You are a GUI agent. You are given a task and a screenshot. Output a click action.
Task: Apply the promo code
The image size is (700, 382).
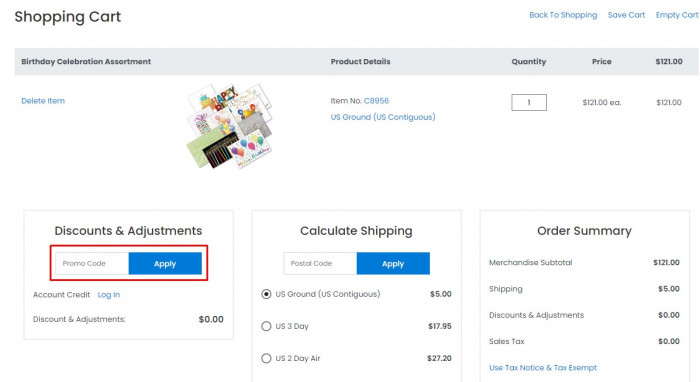point(165,263)
